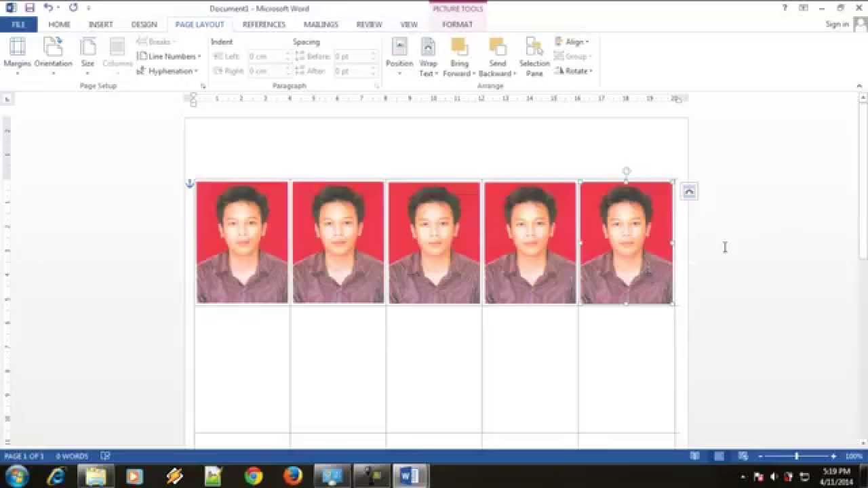Select the second photo in the row
868x488 pixels.
[338, 242]
